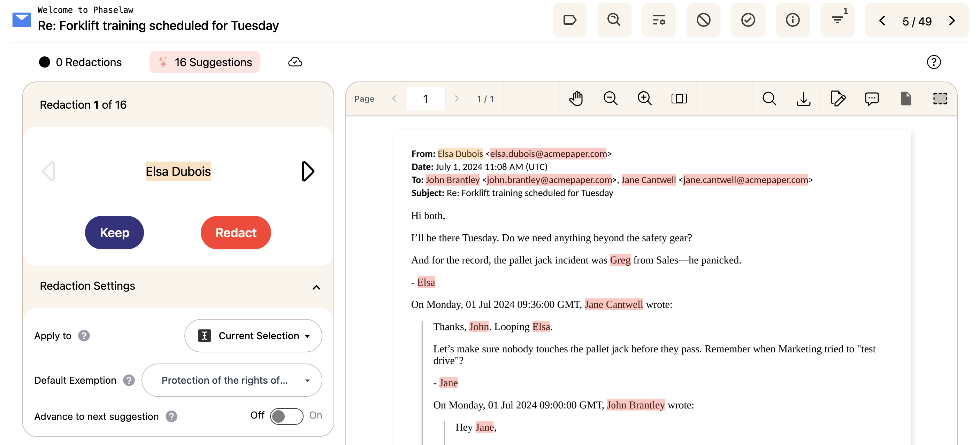Image resolution: width=980 pixels, height=445 pixels.
Task: Click the Redact button
Action: tap(236, 233)
